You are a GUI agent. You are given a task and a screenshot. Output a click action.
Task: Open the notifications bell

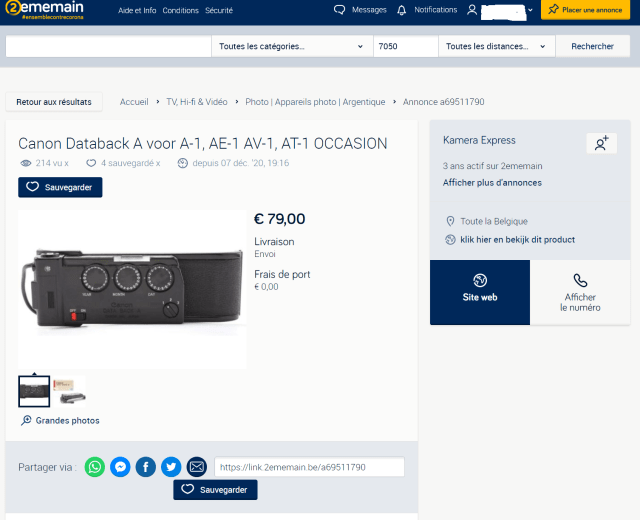[401, 10]
